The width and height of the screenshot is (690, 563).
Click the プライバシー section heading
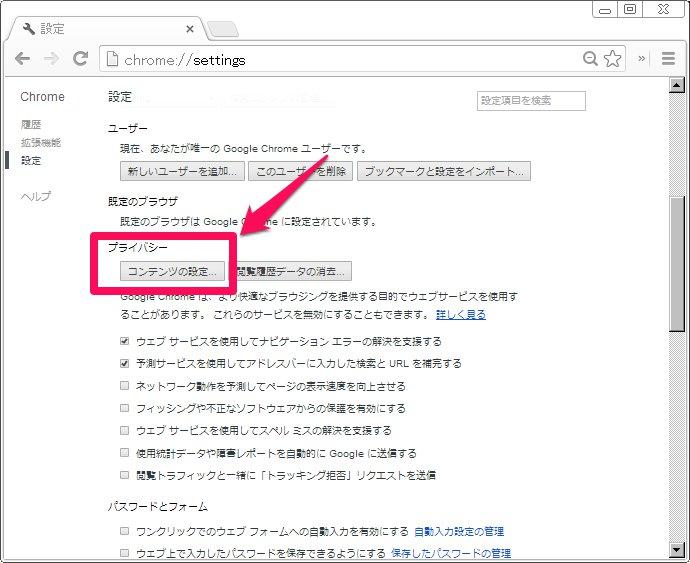(x=138, y=247)
